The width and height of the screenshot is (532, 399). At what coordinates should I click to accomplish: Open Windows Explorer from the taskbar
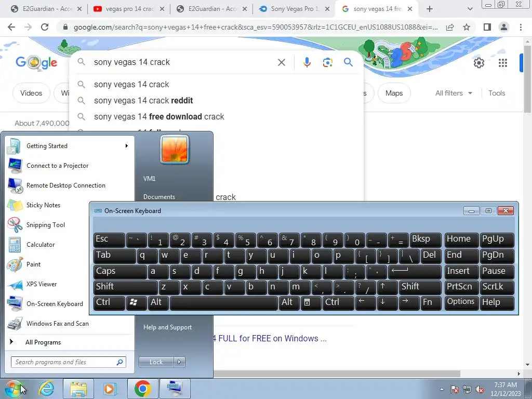coord(78,389)
